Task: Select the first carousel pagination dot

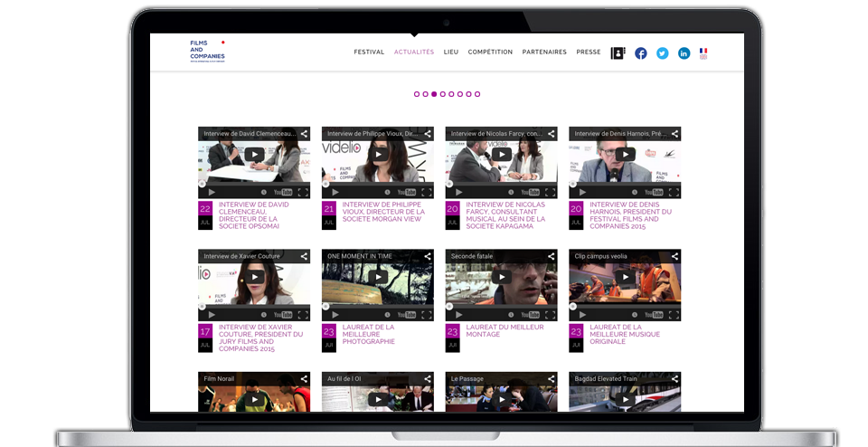Action: pyautogui.click(x=417, y=94)
